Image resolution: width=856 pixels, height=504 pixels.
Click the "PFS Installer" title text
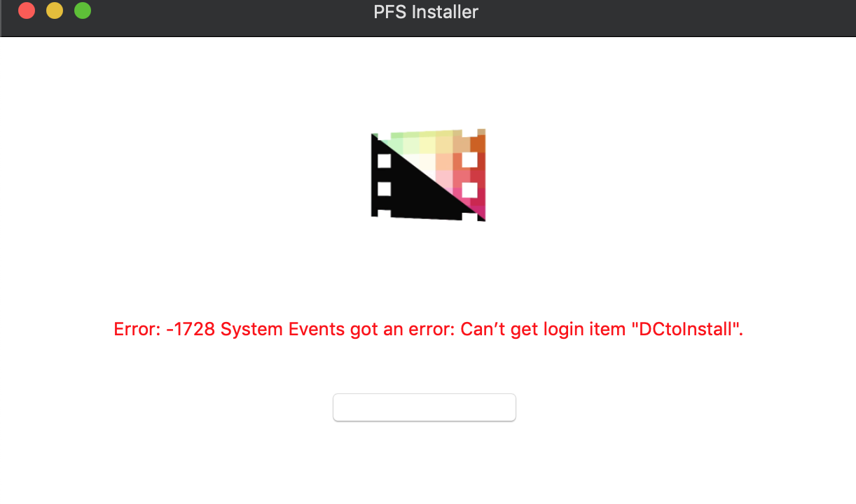pyautogui.click(x=426, y=12)
